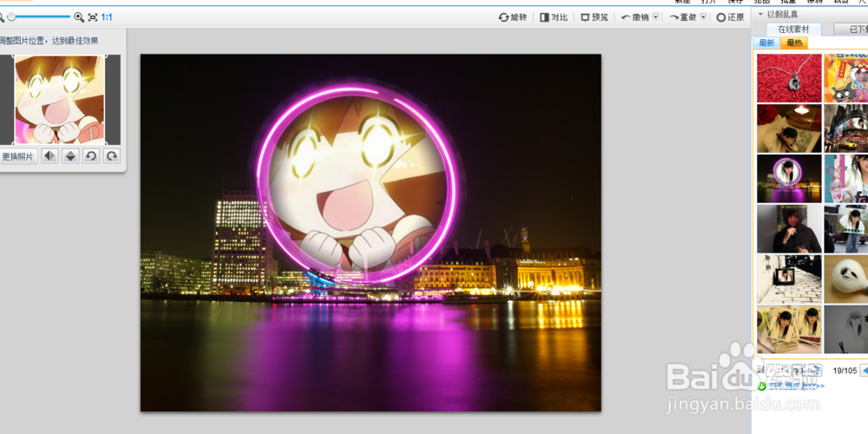Select the city billboard street template thumbnail
Image resolution: width=868 pixels, height=434 pixels.
(x=845, y=128)
